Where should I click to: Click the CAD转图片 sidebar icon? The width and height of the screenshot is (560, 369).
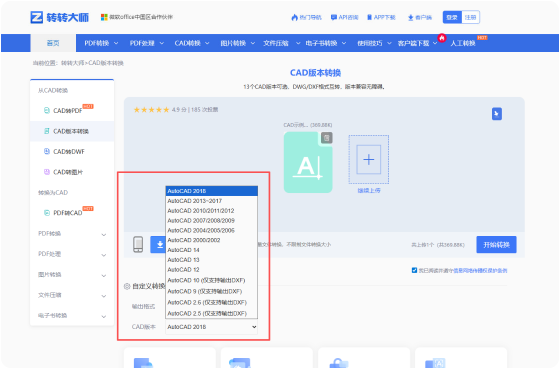[47, 172]
